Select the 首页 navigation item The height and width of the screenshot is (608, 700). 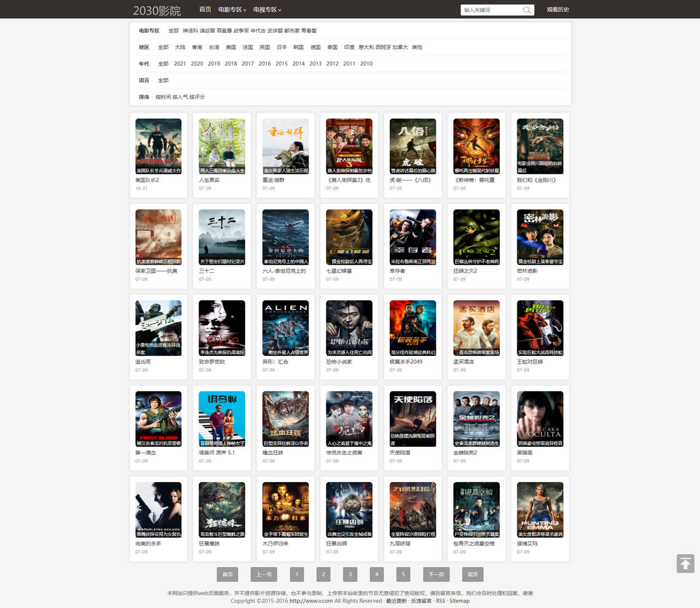205,9
